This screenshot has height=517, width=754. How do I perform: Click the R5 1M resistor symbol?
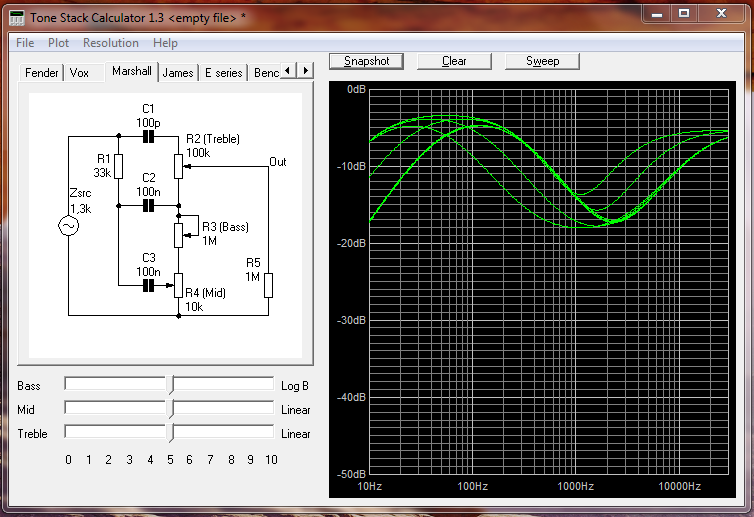tap(268, 285)
